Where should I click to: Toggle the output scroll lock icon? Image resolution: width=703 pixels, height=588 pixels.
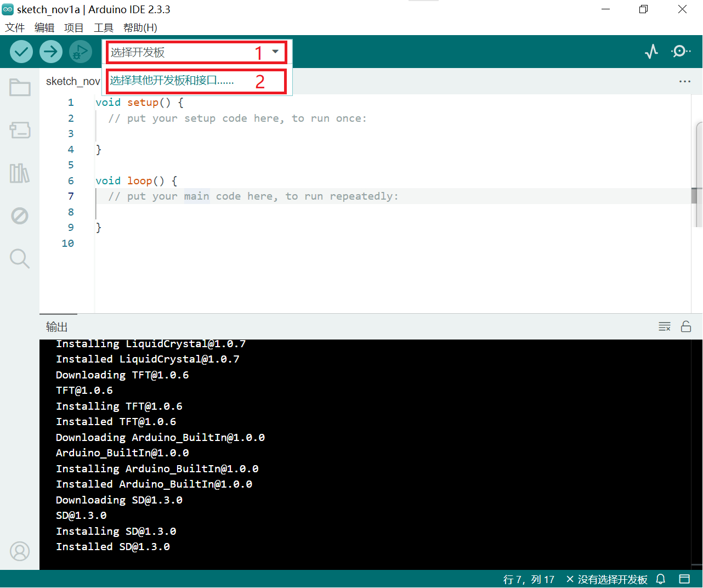click(686, 327)
